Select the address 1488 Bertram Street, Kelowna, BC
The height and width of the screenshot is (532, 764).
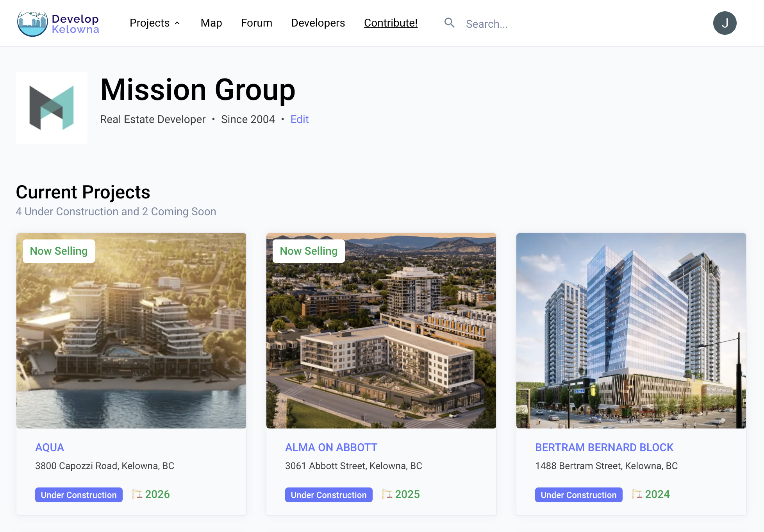pyautogui.click(x=606, y=466)
